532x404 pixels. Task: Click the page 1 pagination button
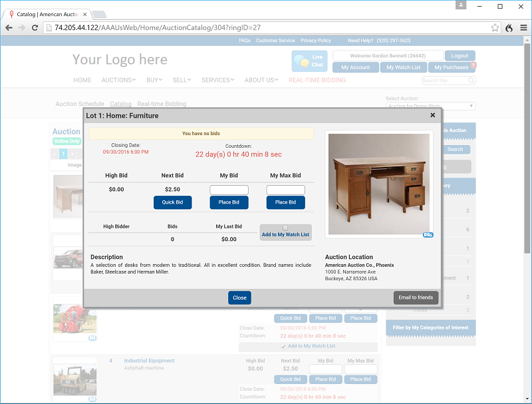[x=63, y=154]
